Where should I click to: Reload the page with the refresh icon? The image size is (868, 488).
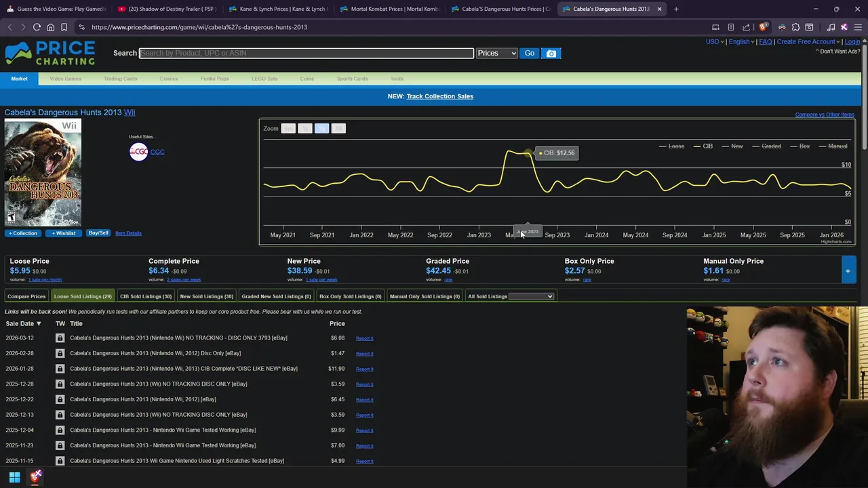tap(37, 27)
